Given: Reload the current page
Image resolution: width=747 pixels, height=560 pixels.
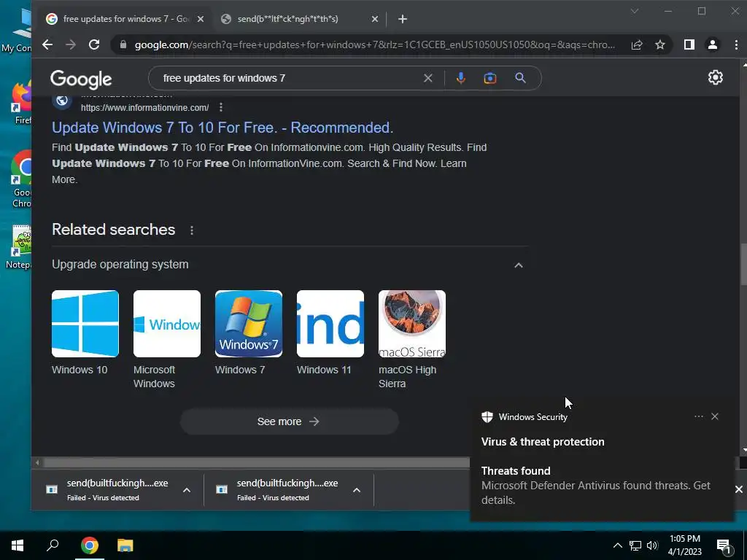Looking at the screenshot, I should click(x=94, y=44).
